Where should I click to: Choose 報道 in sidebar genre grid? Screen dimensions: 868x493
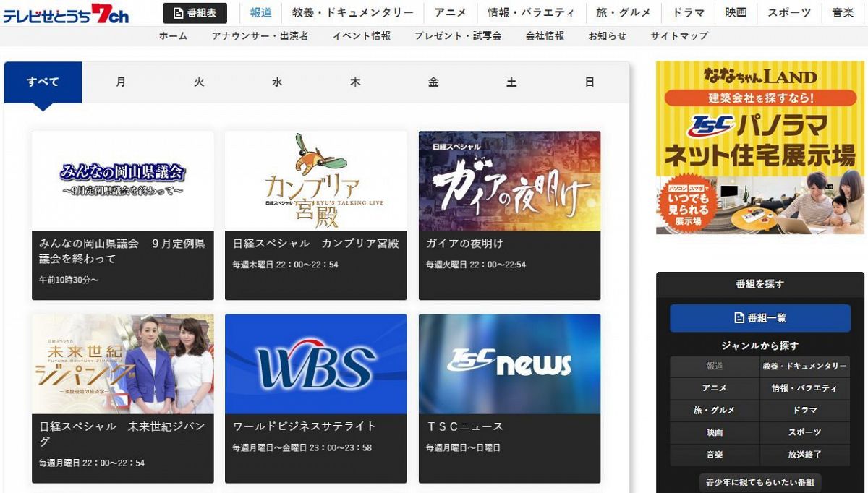tap(715, 366)
